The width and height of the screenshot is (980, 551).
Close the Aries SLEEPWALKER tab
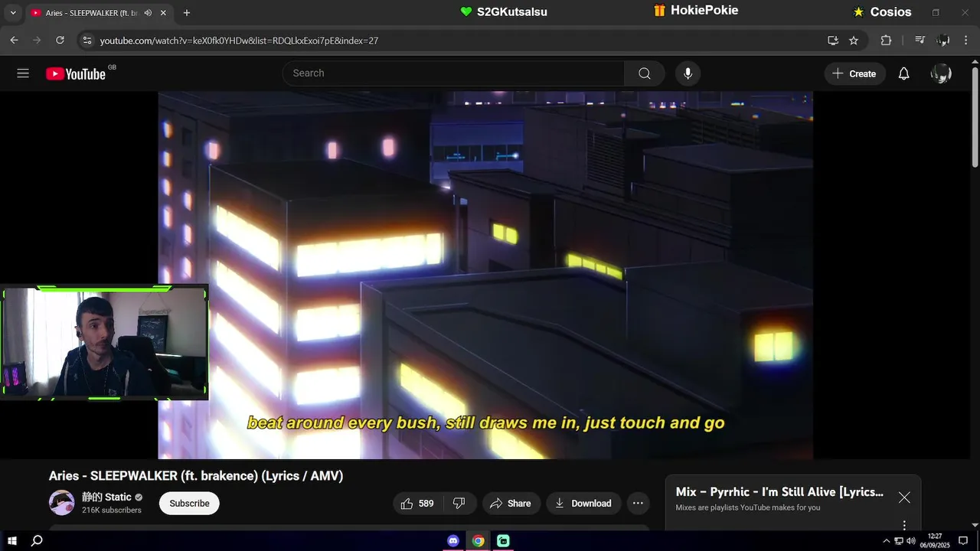point(163,13)
